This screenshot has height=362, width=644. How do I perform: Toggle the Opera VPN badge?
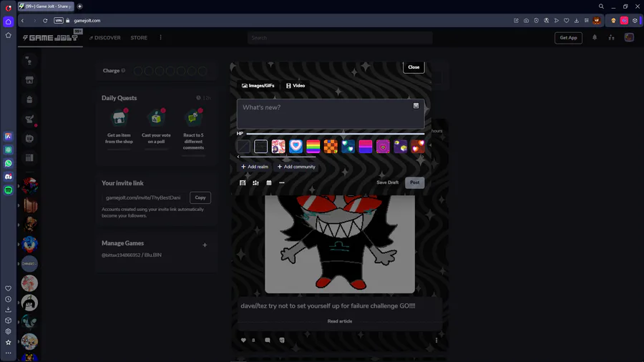click(59, 21)
